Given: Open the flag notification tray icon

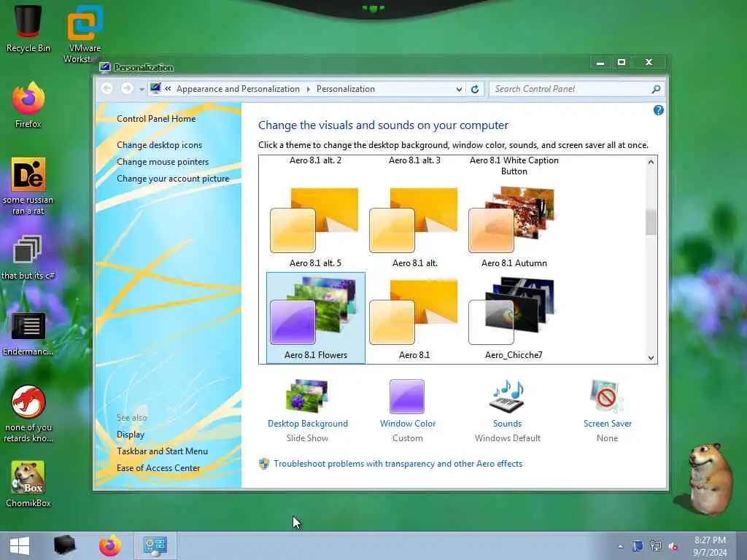Looking at the screenshot, I should click(638, 546).
